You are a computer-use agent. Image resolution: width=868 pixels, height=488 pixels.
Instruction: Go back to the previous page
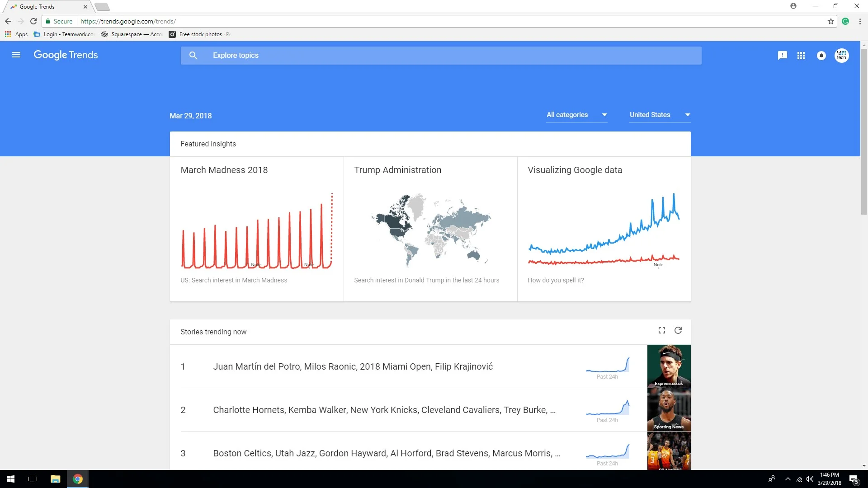[x=8, y=21]
